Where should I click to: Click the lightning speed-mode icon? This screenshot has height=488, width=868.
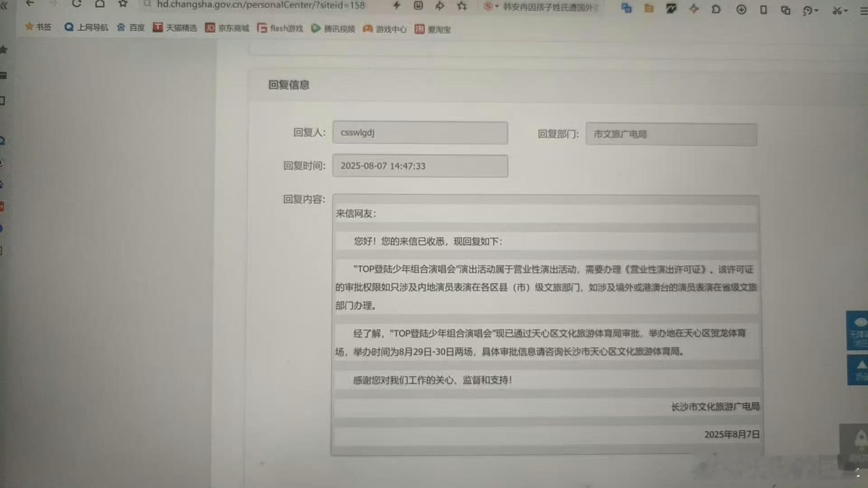tap(396, 5)
